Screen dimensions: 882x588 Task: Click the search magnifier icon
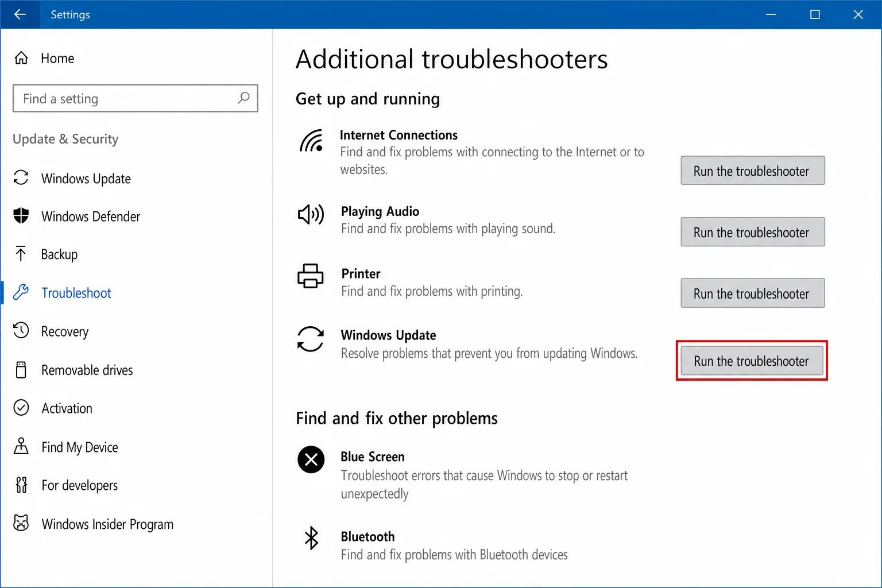click(x=243, y=98)
